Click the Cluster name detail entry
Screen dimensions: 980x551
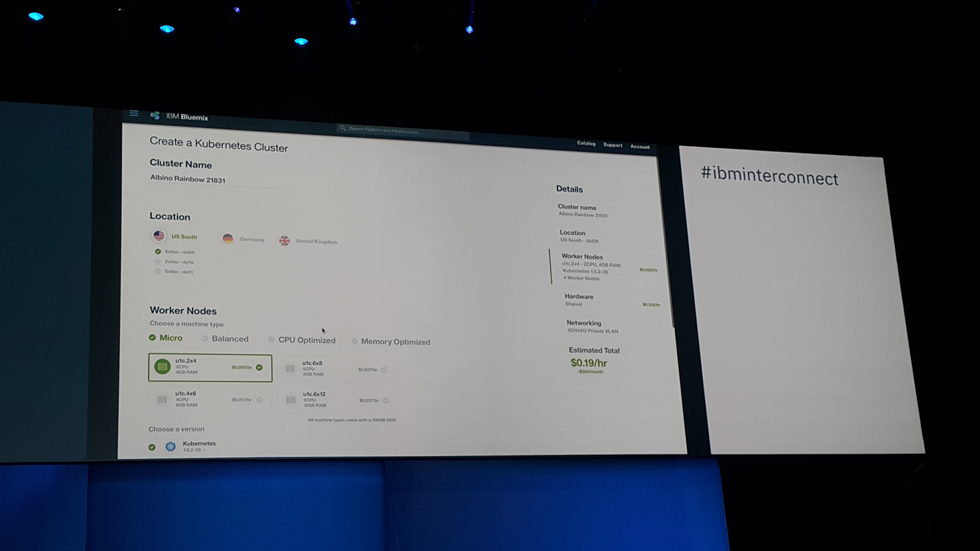tap(583, 211)
